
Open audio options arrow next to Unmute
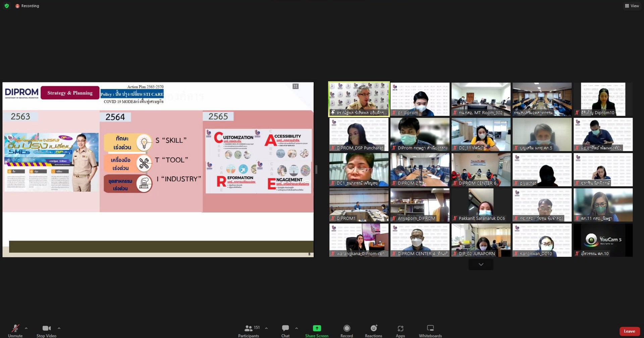tap(26, 328)
